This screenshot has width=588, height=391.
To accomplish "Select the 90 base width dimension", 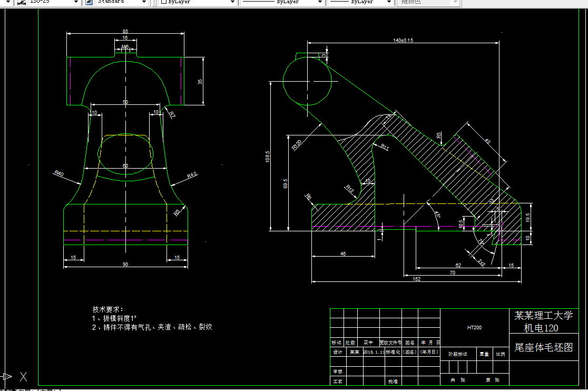I will coord(125,265).
